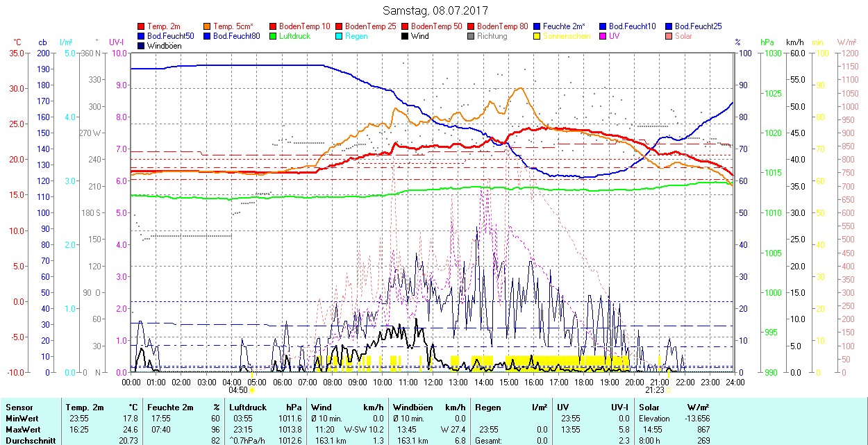The width and height of the screenshot is (868, 445).
Task: Click the Luftdruck column header in table
Action: coord(248,408)
